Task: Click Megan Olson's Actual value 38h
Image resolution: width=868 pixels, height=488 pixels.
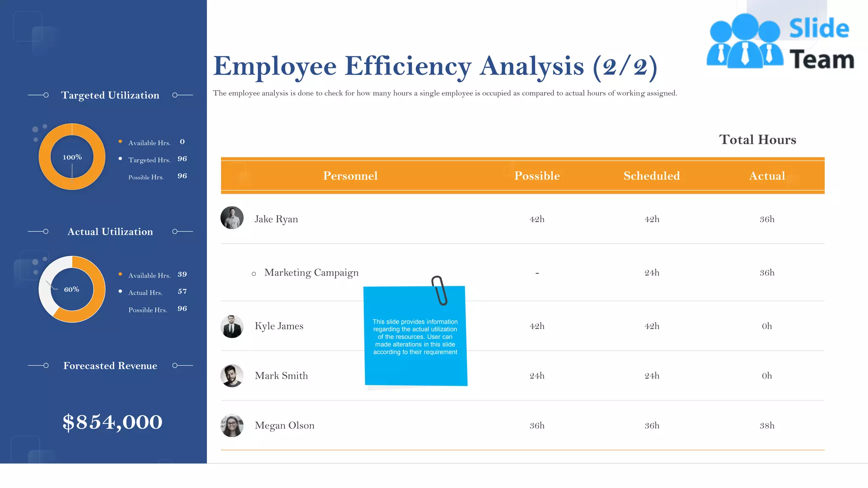Action: (767, 425)
